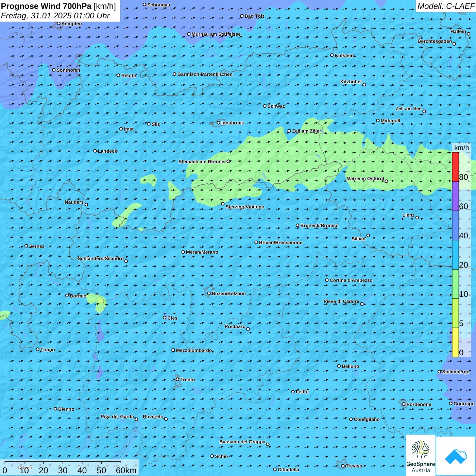Select the yellow 0–5 km/h legend swatch
This screenshot has height=476, width=476.
pyautogui.click(x=455, y=342)
